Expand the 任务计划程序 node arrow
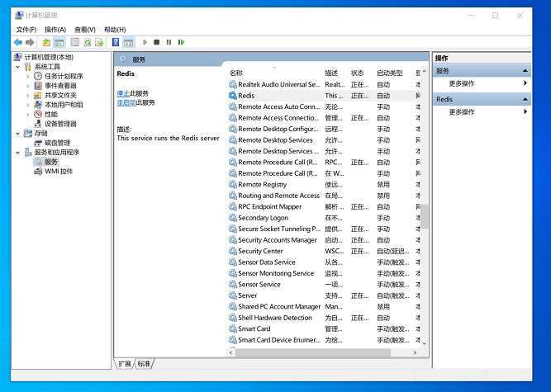Viewport: 551px width, 392px height. pyautogui.click(x=28, y=76)
